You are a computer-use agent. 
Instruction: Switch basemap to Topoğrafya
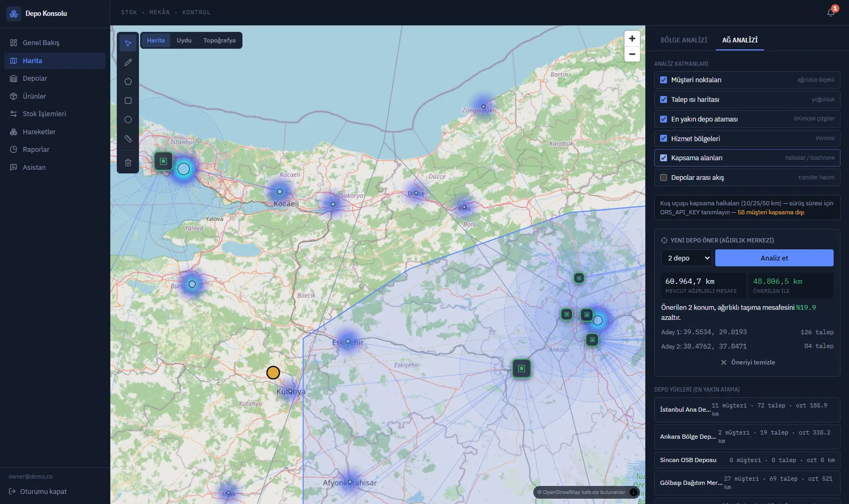point(220,40)
